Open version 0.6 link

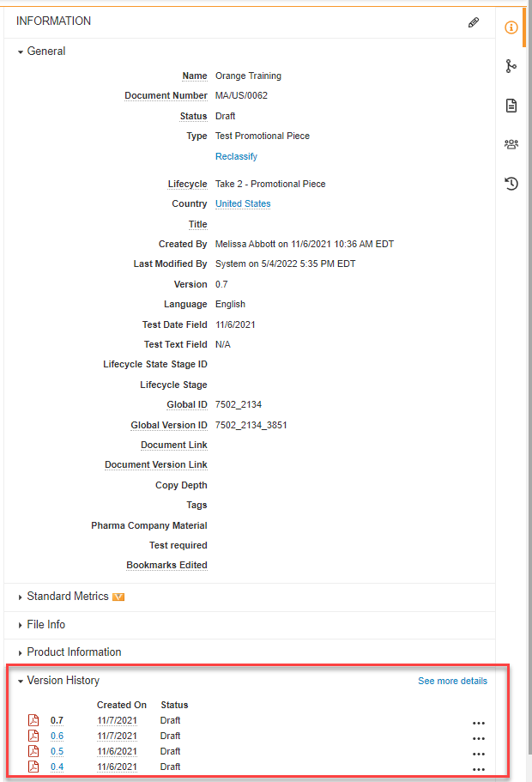(57, 736)
